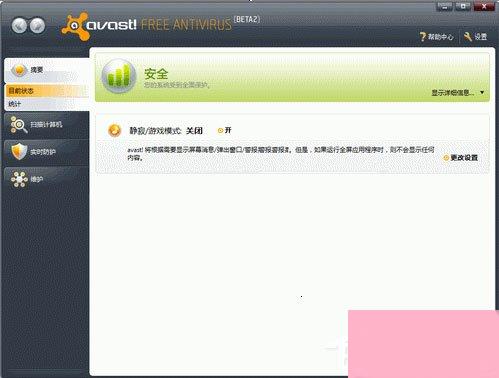The height and width of the screenshot is (378, 499).
Task: Open the Statistics (统计) submenu item
Action: pos(47,104)
